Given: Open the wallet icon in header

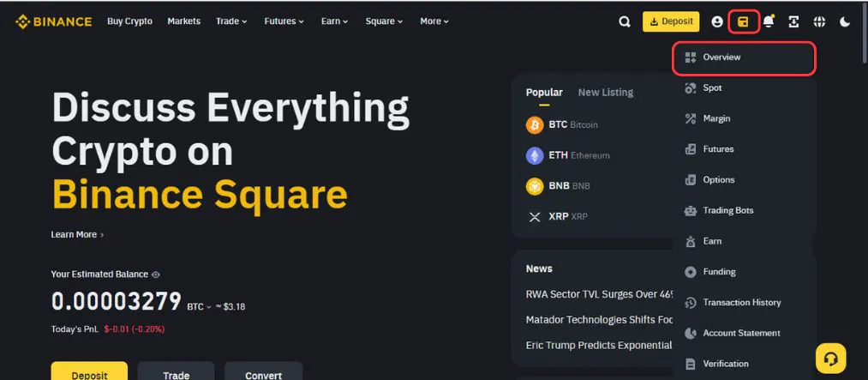Looking at the screenshot, I should (x=743, y=21).
